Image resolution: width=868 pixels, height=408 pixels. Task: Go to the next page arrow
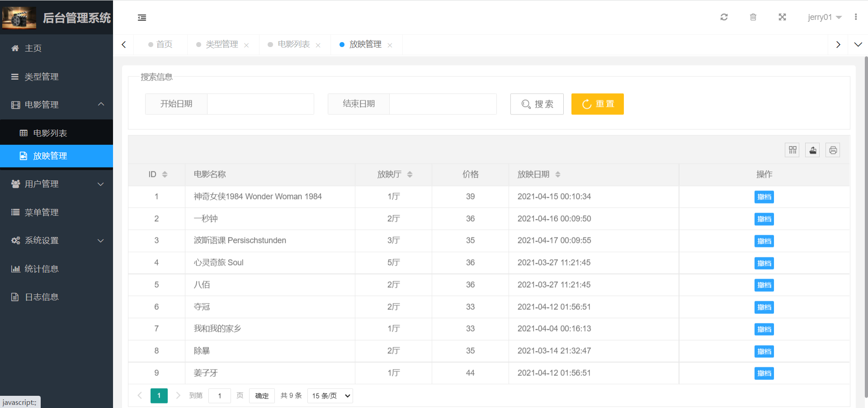(178, 396)
